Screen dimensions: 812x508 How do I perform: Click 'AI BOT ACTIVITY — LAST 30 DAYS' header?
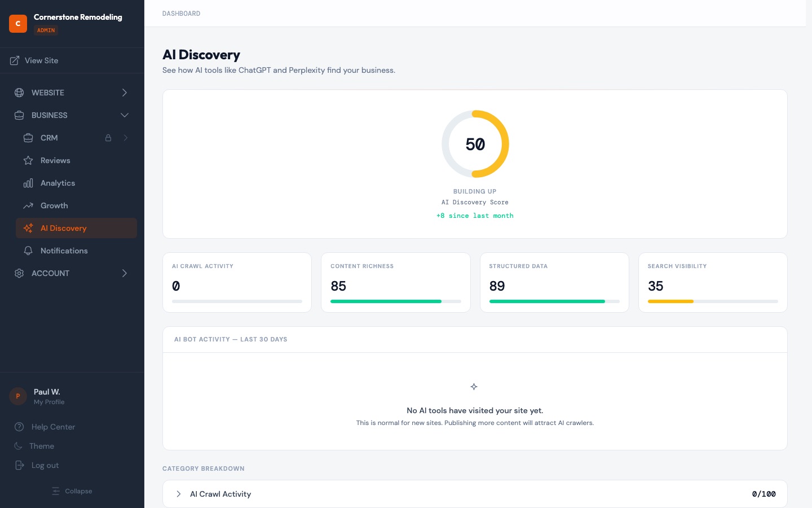point(231,339)
